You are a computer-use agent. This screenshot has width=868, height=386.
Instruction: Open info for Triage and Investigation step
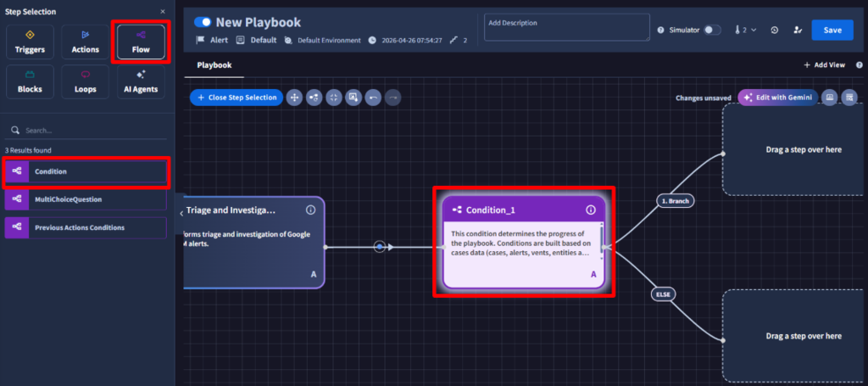click(x=310, y=210)
